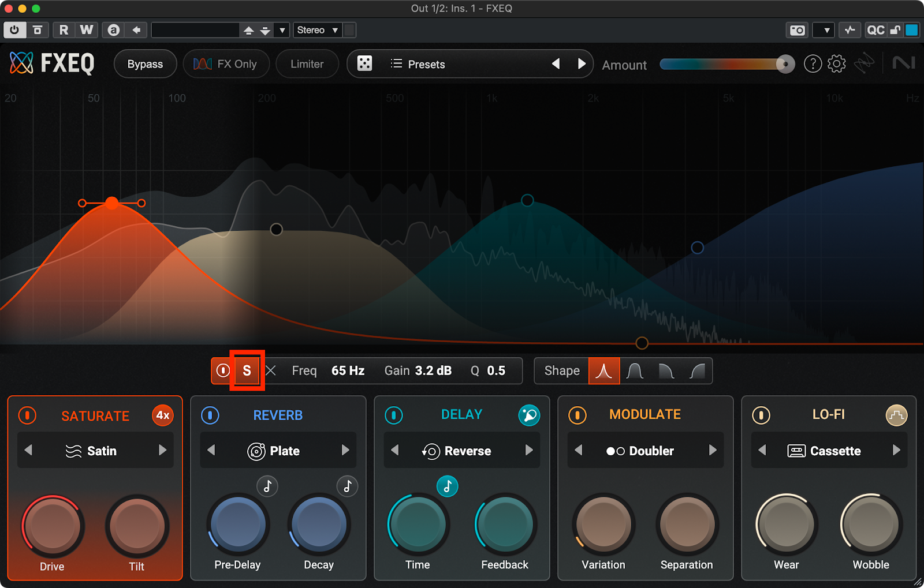The height and width of the screenshot is (588, 924).
Task: Toggle Delay ping-pong icon
Action: point(529,415)
